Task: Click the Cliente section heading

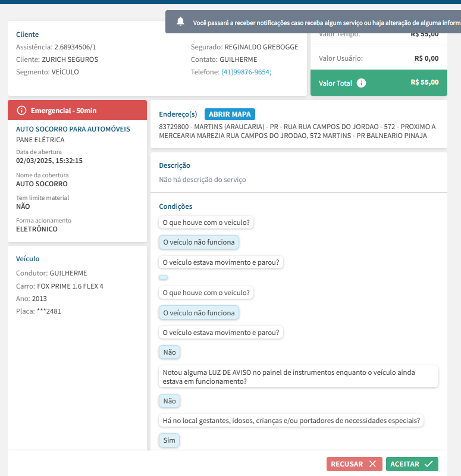Action: tap(27, 35)
